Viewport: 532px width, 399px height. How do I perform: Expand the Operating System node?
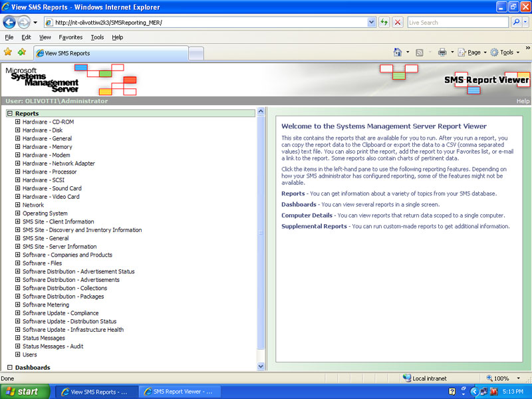point(18,213)
